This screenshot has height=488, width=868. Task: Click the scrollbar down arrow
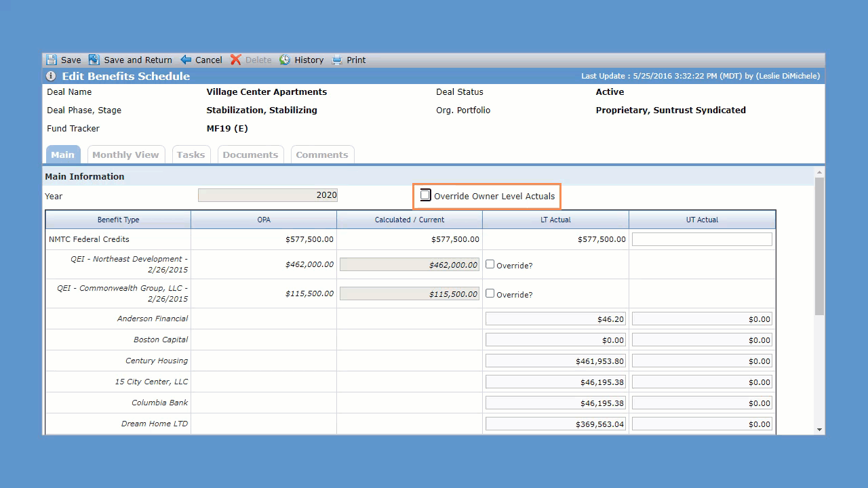(x=819, y=430)
